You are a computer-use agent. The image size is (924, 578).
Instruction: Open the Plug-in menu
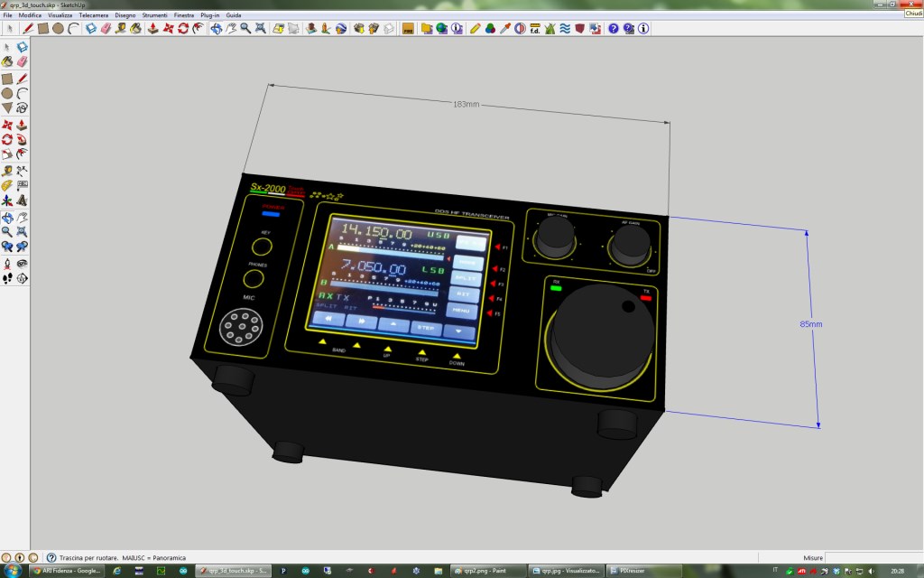[209, 15]
